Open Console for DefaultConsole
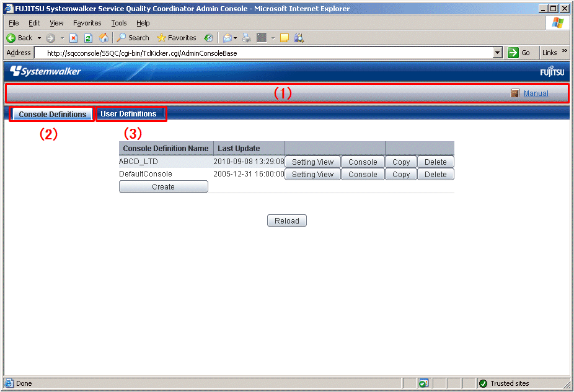Viewport: 574px width, 392px height. point(363,175)
